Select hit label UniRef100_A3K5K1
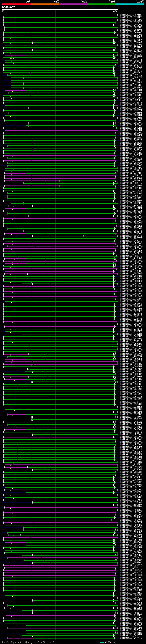This screenshot has width=146, height=644. coord(131,98)
